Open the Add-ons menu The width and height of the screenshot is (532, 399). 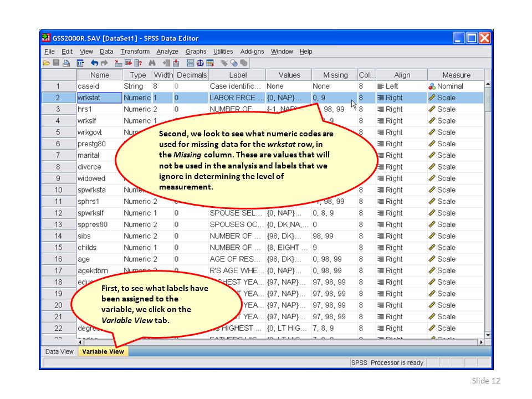pos(252,52)
